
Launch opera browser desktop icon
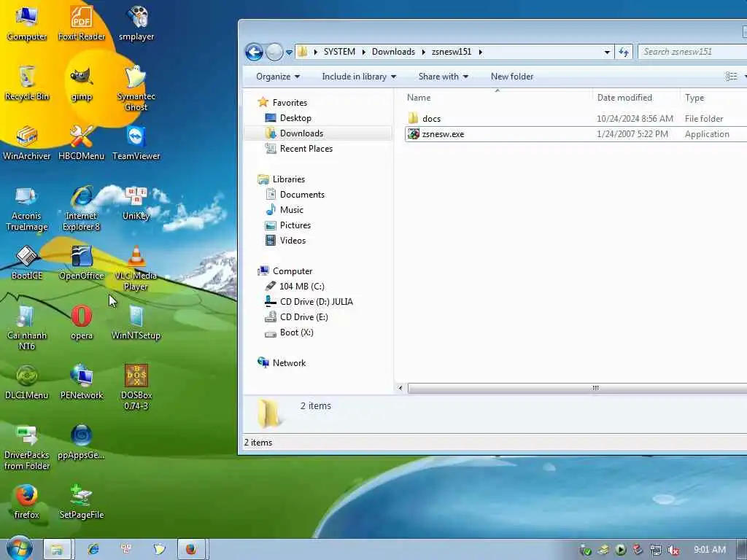[x=82, y=322]
